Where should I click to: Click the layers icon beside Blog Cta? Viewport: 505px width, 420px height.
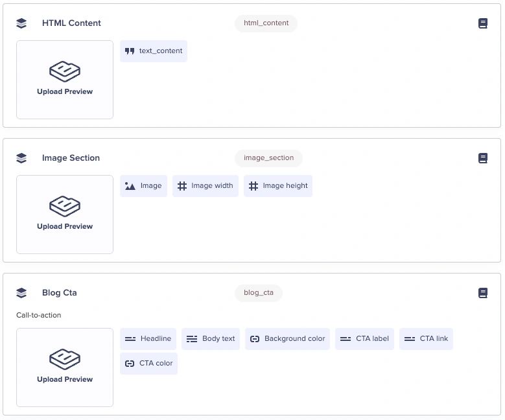point(21,293)
